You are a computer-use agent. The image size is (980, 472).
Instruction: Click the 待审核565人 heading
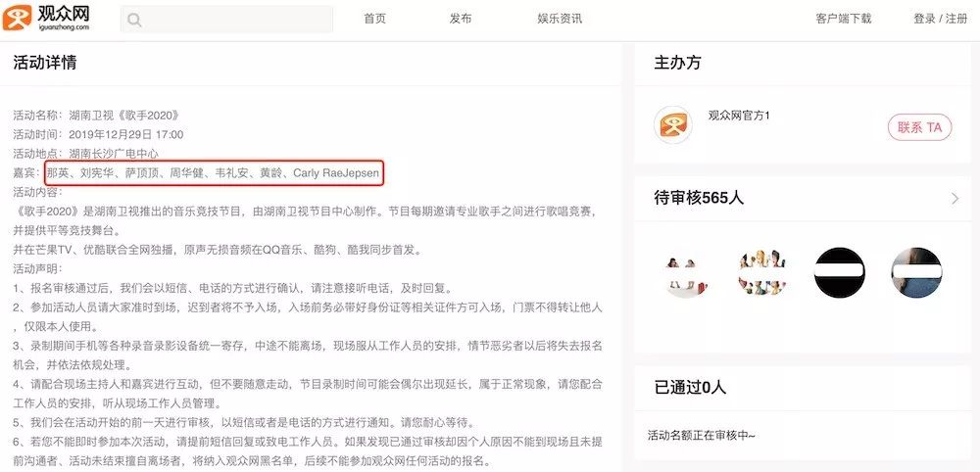pos(699,198)
